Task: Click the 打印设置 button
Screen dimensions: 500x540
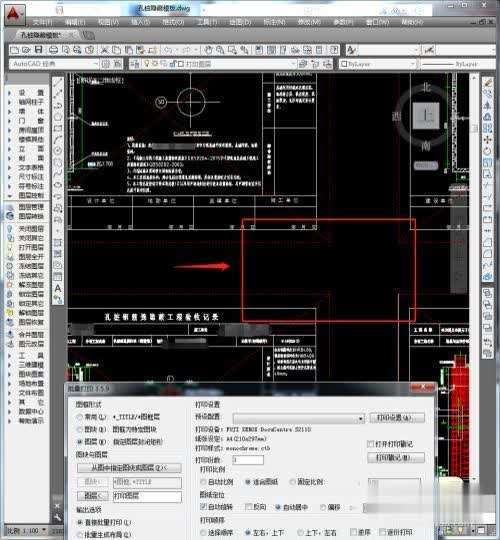Action: (397, 418)
